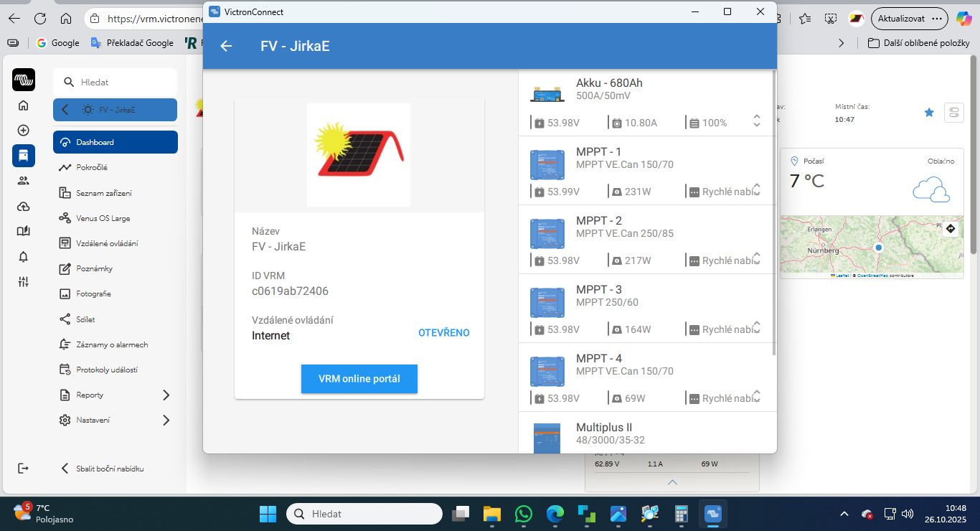This screenshot has width=980, height=531.
Task: Open File Explorer from the taskbar
Action: pos(491,514)
